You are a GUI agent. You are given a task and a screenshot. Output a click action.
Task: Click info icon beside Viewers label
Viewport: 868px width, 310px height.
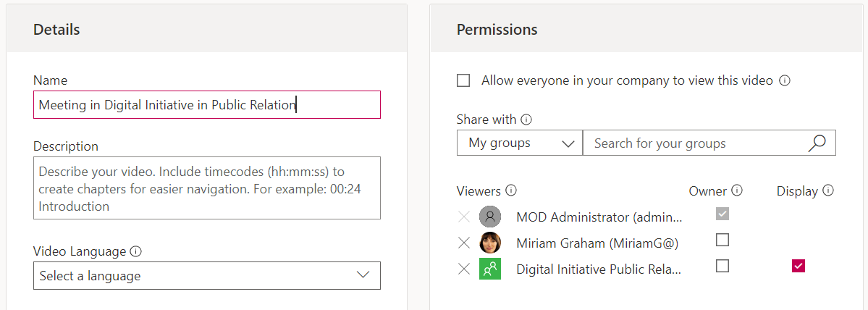pyautogui.click(x=511, y=191)
